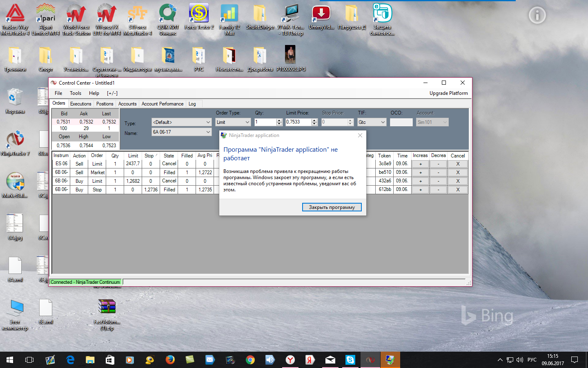The image size is (588, 368).
Task: Close the NinjaTrader application error dialog with X
Action: pyautogui.click(x=360, y=135)
